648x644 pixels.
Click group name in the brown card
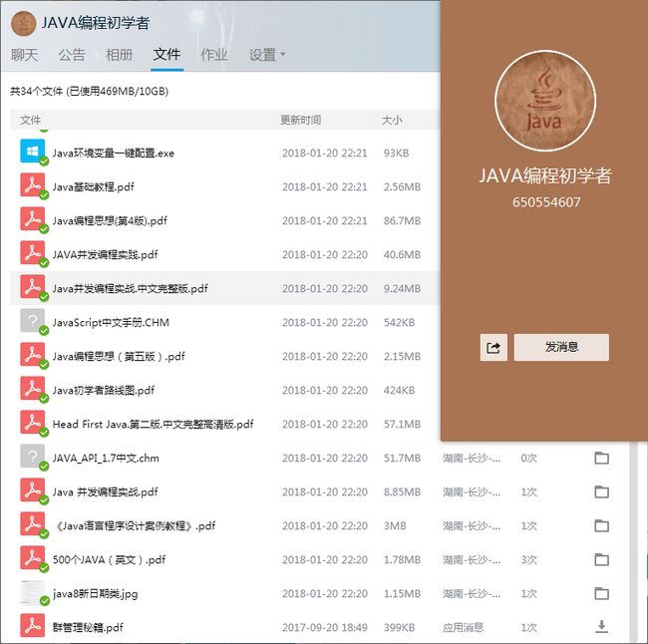click(545, 175)
